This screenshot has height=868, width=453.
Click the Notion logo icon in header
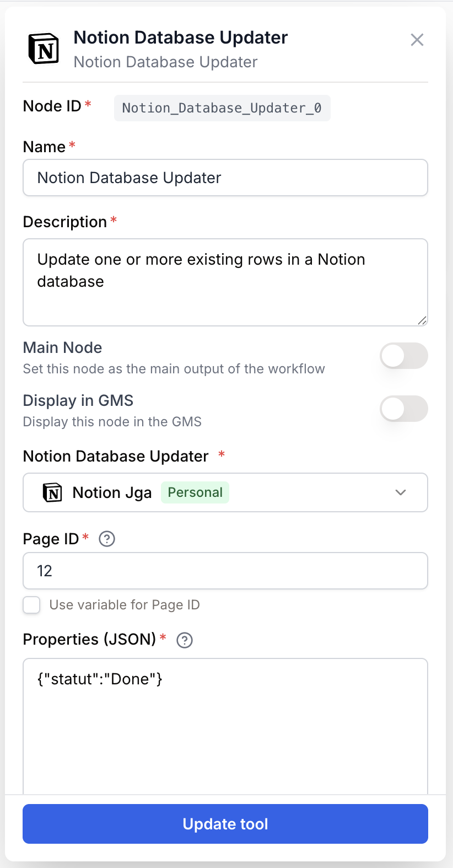coord(44,49)
